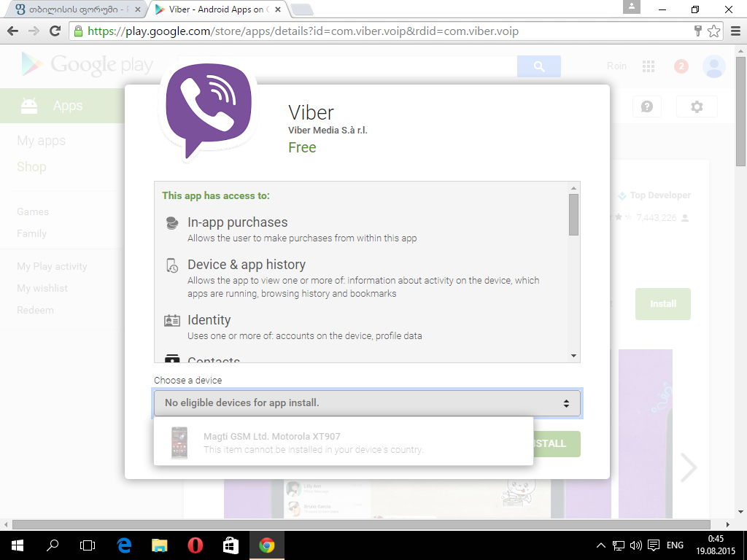Open the Google apps grid icon
The width and height of the screenshot is (747, 560).
[x=649, y=66]
